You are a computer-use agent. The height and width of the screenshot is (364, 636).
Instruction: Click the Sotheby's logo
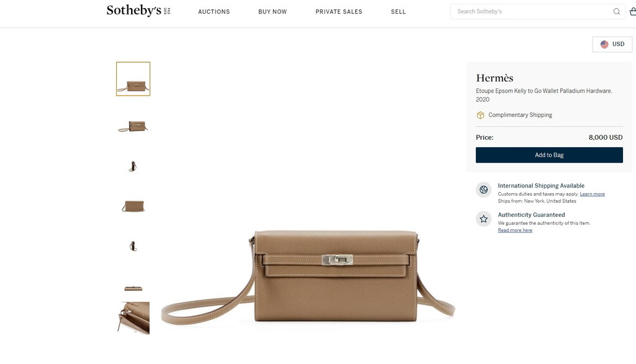tap(139, 11)
